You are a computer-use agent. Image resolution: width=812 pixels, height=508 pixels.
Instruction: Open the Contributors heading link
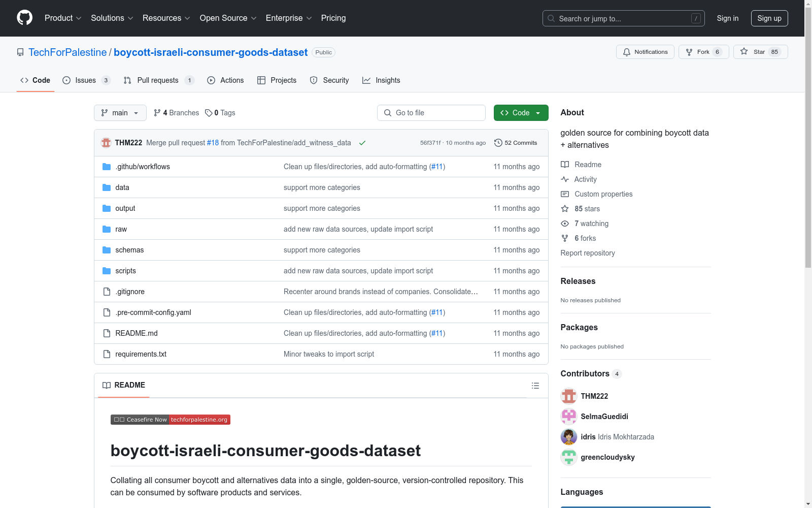pos(591,374)
